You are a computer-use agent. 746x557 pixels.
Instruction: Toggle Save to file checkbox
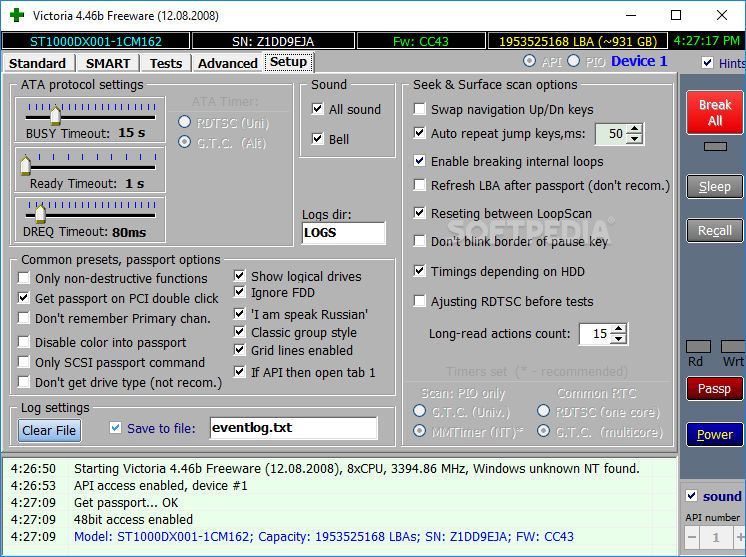115,428
